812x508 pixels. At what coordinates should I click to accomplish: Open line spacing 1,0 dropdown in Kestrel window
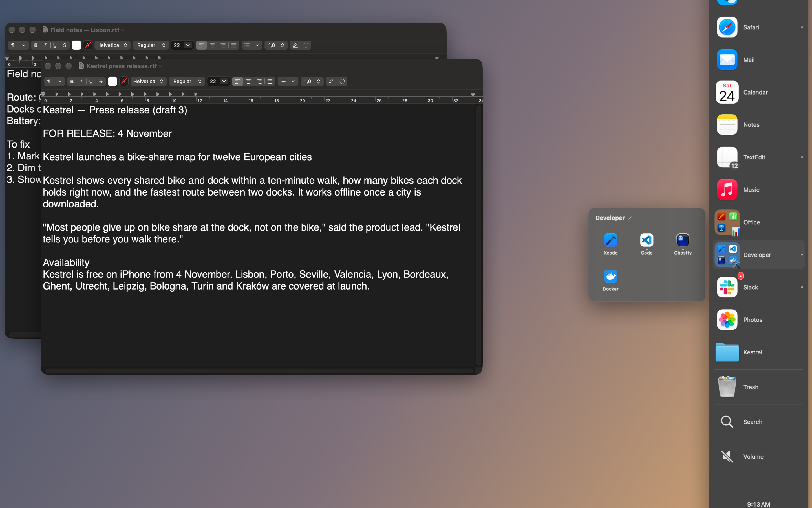click(312, 81)
